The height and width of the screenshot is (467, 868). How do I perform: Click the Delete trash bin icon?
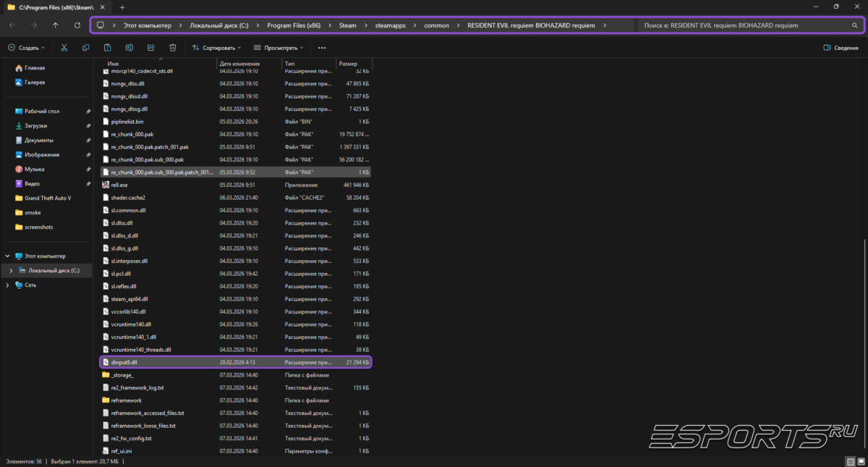(173, 47)
